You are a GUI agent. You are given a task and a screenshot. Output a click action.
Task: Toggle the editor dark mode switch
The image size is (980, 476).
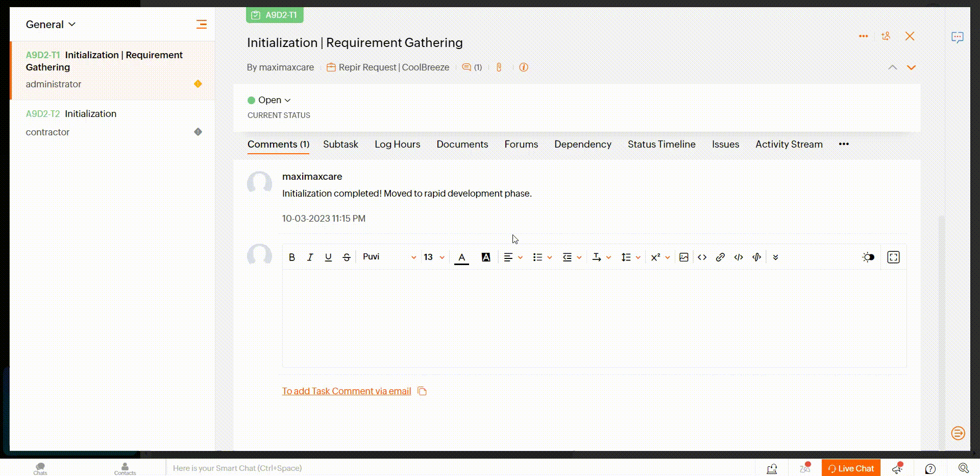868,257
